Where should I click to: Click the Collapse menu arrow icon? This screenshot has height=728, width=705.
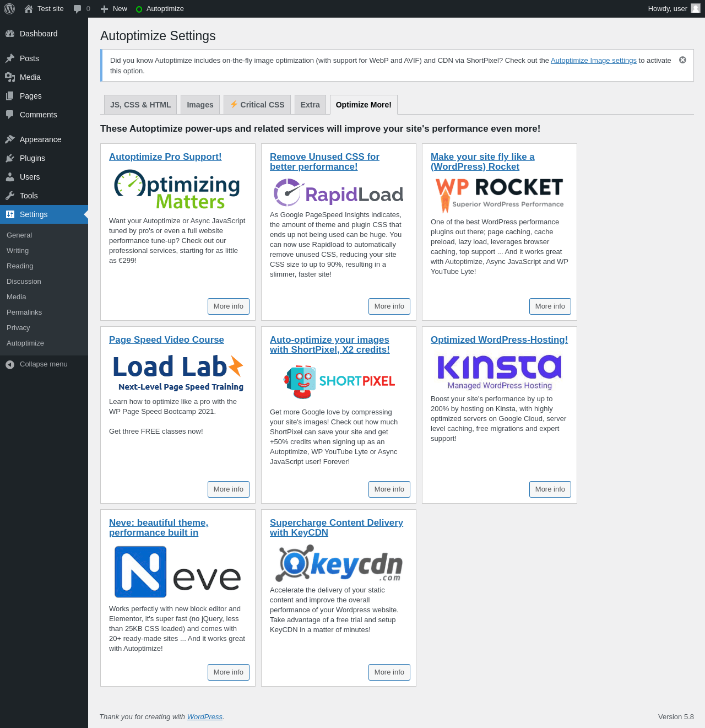click(10, 364)
